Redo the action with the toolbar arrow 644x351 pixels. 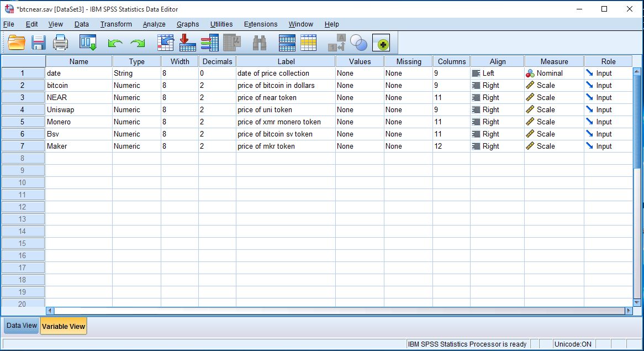[138, 43]
